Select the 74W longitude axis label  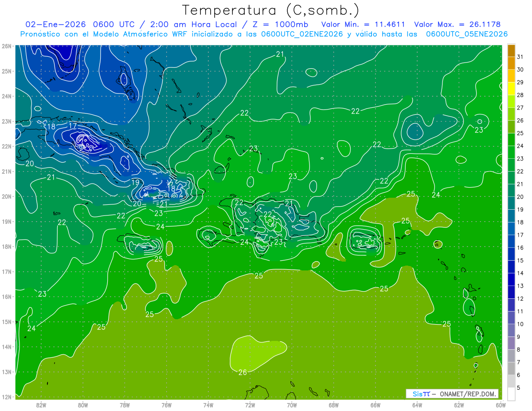208,405
